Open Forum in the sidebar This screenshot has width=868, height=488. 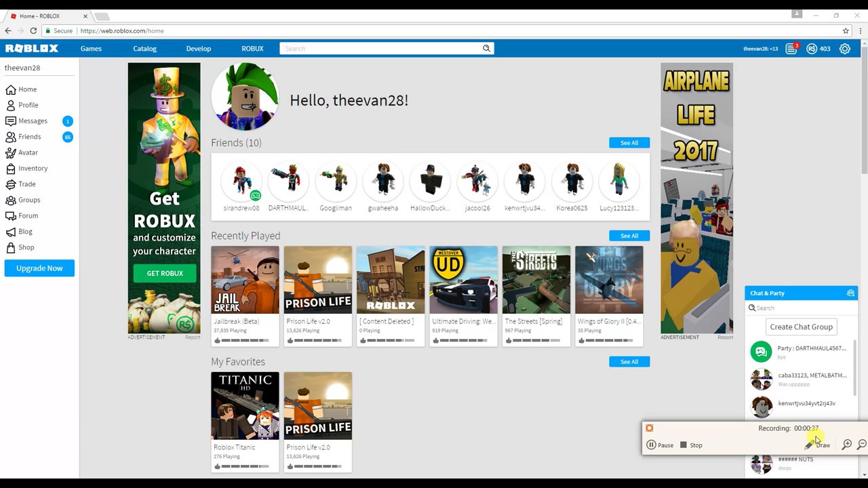[22, 216]
